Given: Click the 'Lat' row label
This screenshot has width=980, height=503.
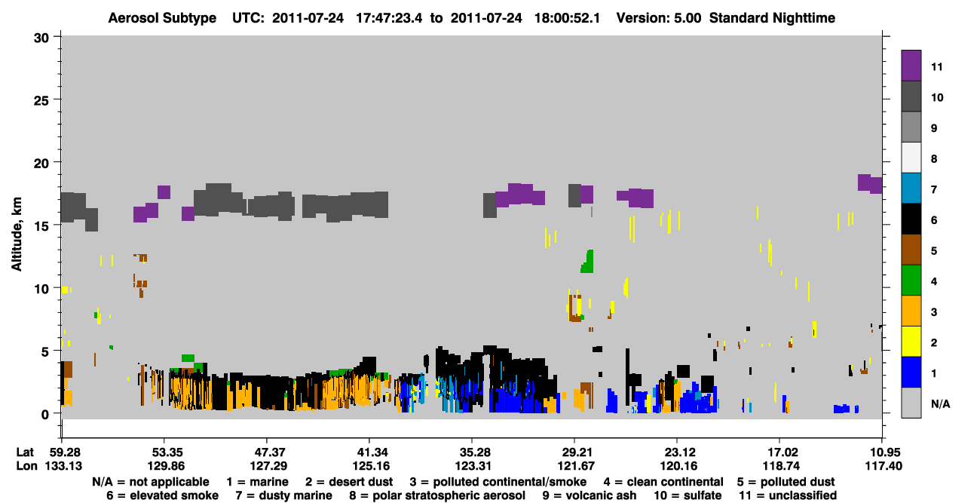Looking at the screenshot, I should pyautogui.click(x=26, y=452).
